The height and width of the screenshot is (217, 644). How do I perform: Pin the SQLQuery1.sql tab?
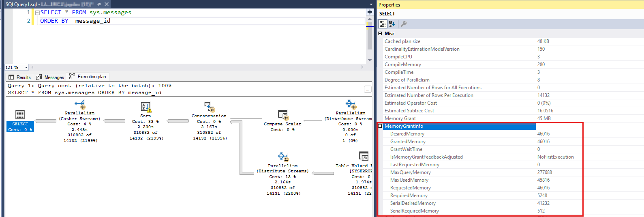tap(99, 4)
